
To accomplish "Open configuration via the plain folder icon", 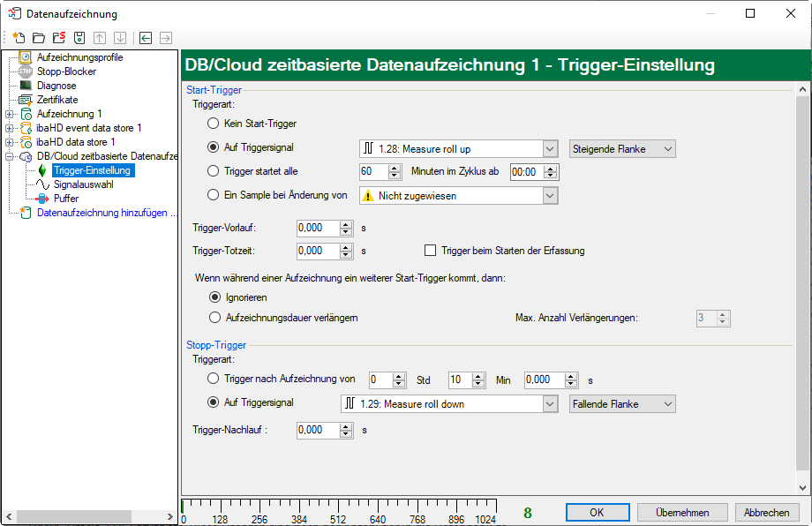I will pyautogui.click(x=39, y=38).
